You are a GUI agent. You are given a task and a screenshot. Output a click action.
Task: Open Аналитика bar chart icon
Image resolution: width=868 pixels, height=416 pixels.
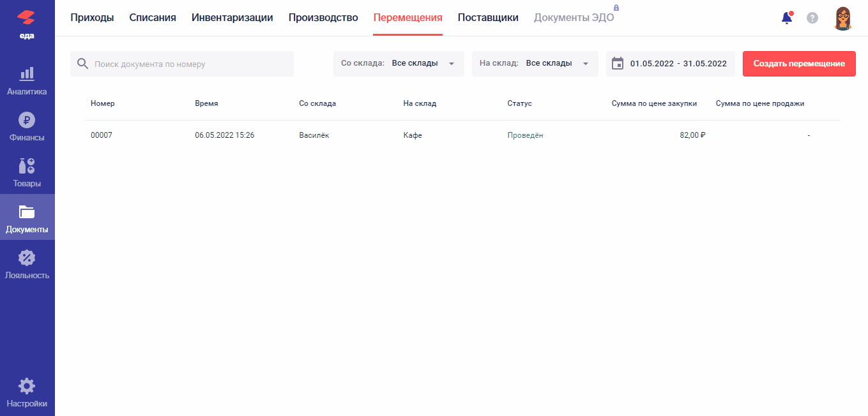tap(27, 74)
